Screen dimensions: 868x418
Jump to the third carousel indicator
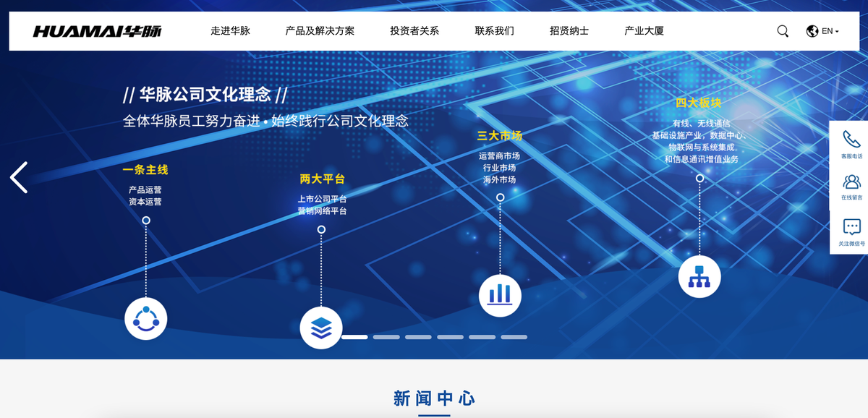click(x=418, y=337)
